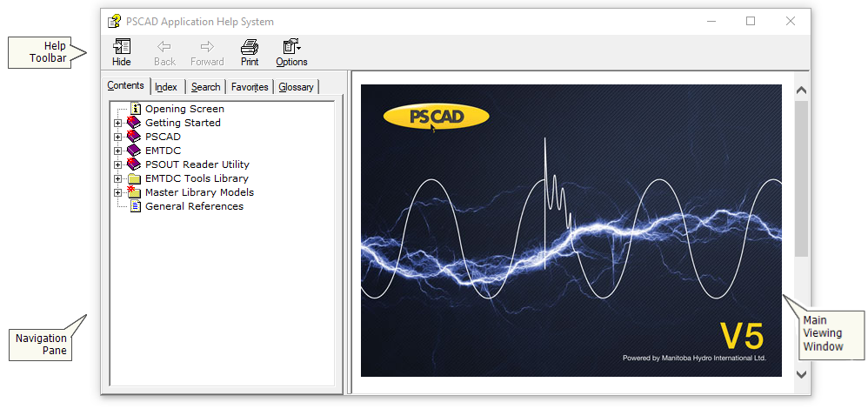Screen dimensions: 868x409
Task: Open the Search tab
Action: click(206, 87)
